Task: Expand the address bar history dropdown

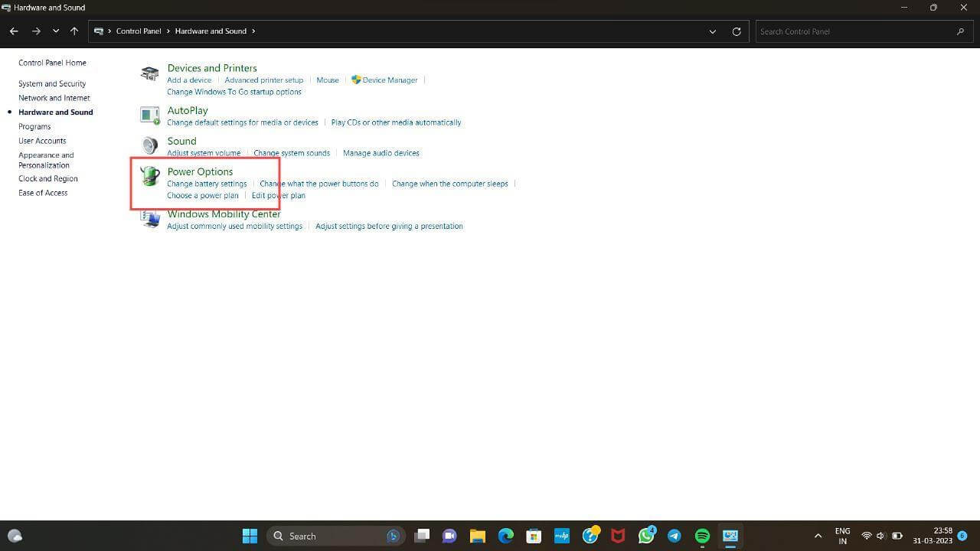Action: point(713,31)
